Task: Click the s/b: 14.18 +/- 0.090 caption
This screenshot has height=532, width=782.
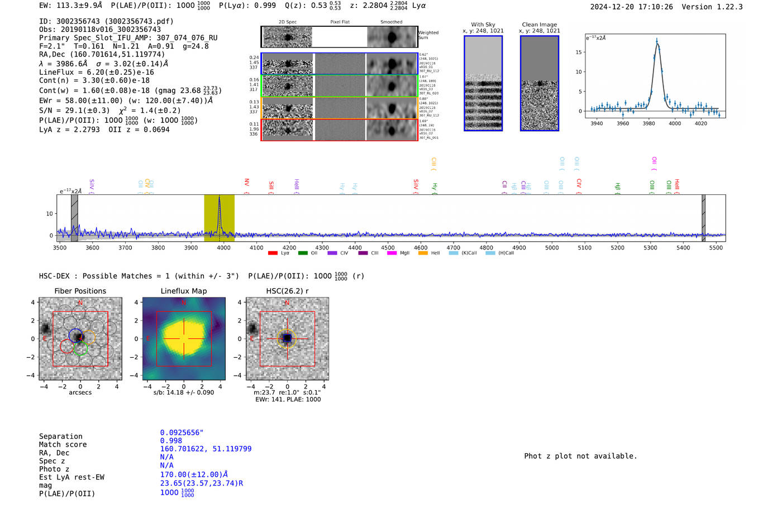Action: pos(184,392)
